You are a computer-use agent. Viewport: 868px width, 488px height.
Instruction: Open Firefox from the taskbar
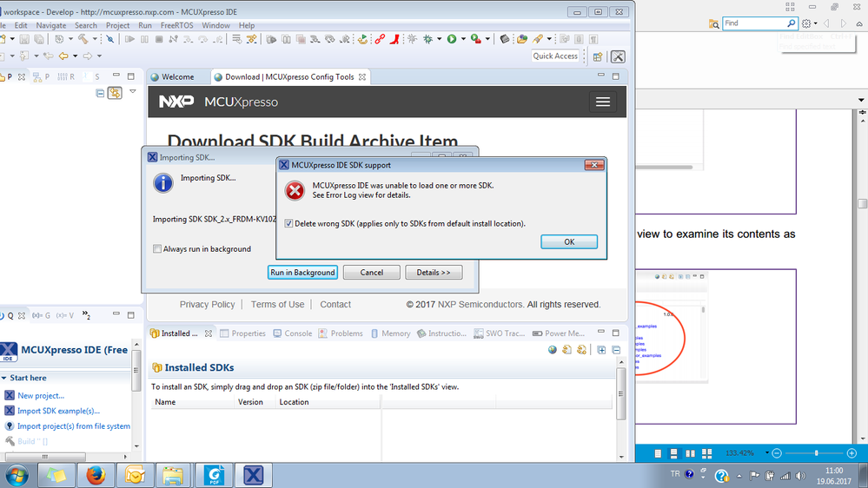(x=96, y=475)
